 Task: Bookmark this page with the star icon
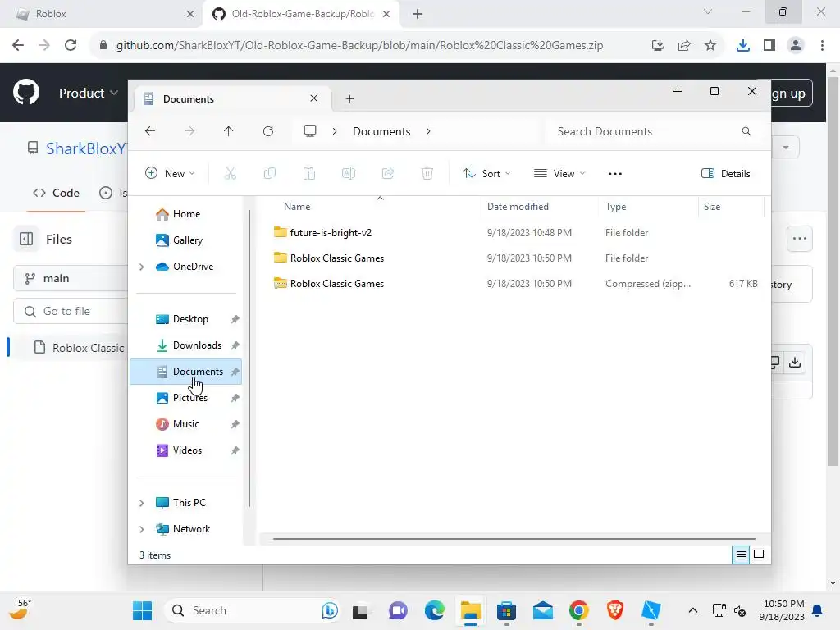pos(710,45)
